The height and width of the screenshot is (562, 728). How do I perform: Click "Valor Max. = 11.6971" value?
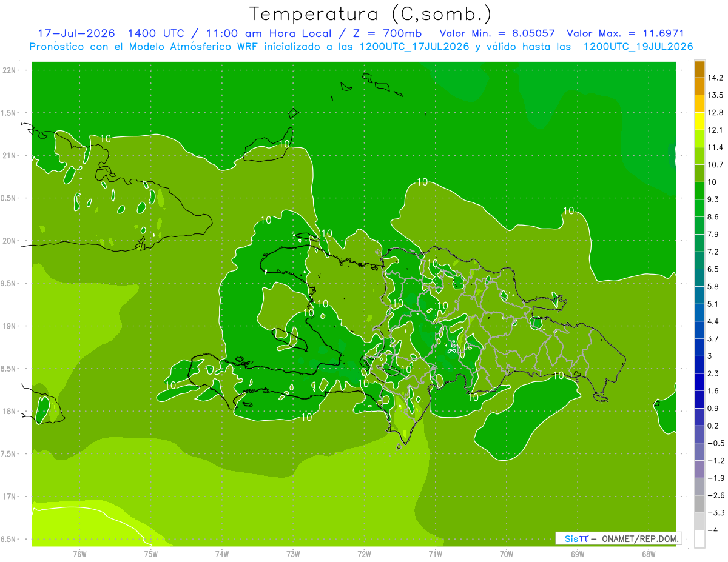[x=624, y=34]
